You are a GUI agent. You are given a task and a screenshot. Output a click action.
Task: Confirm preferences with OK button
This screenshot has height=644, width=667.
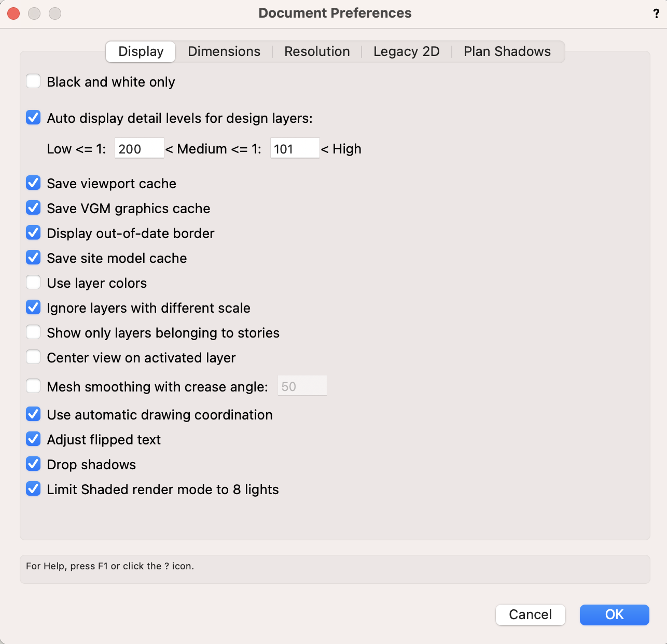(x=614, y=615)
